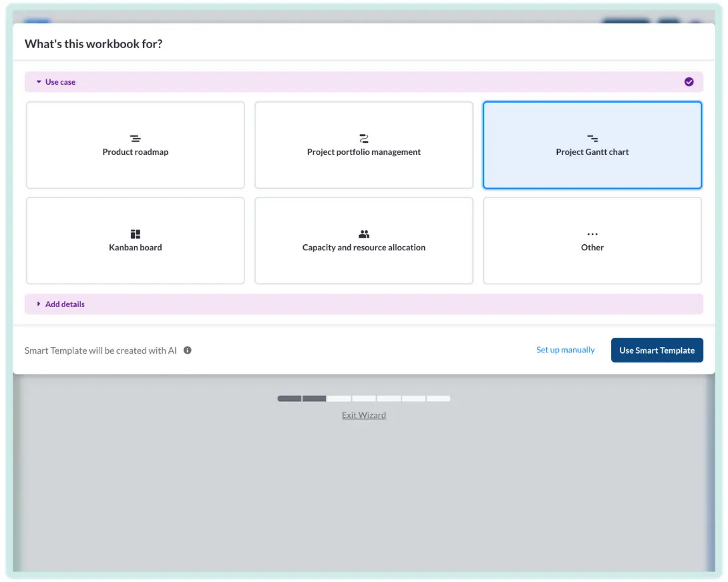The image size is (728, 582).
Task: Select the Product roadmap icon
Action: pos(135,138)
